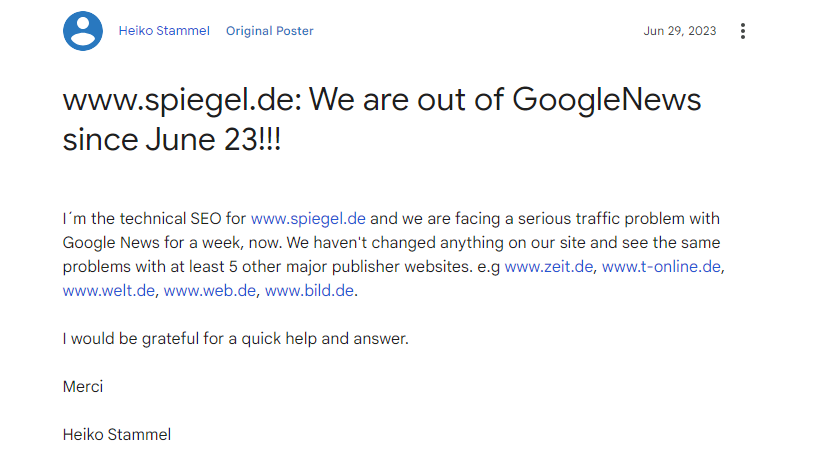Viewport: 827px width, 457px height.
Task: Click Heiko Stammel signature at post bottom
Action: (x=117, y=434)
